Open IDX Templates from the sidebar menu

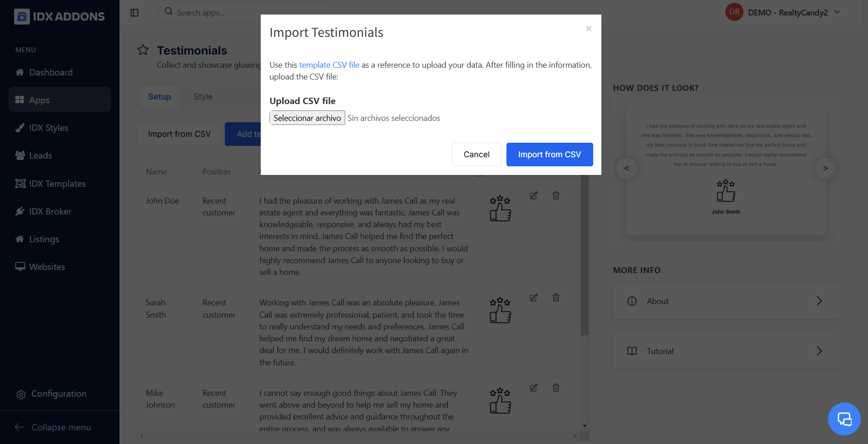pyautogui.click(x=57, y=184)
